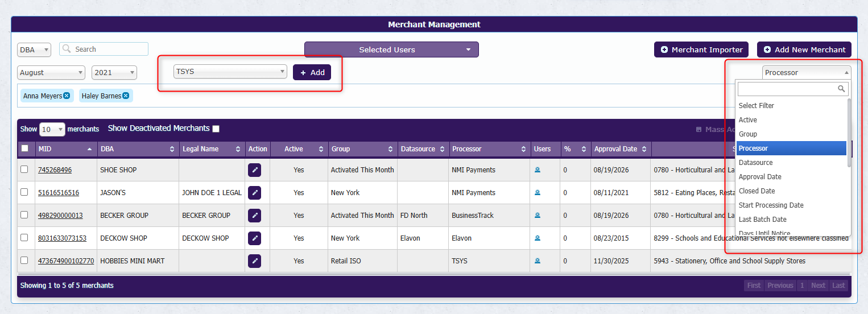Open MID link 51616516516
The image size is (868, 314).
point(59,193)
